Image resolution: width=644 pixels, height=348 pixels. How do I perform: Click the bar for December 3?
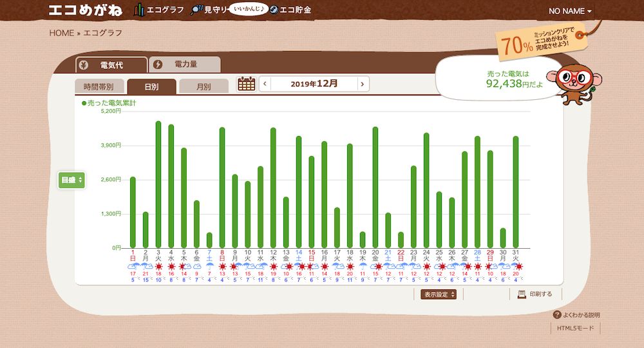pos(158,184)
